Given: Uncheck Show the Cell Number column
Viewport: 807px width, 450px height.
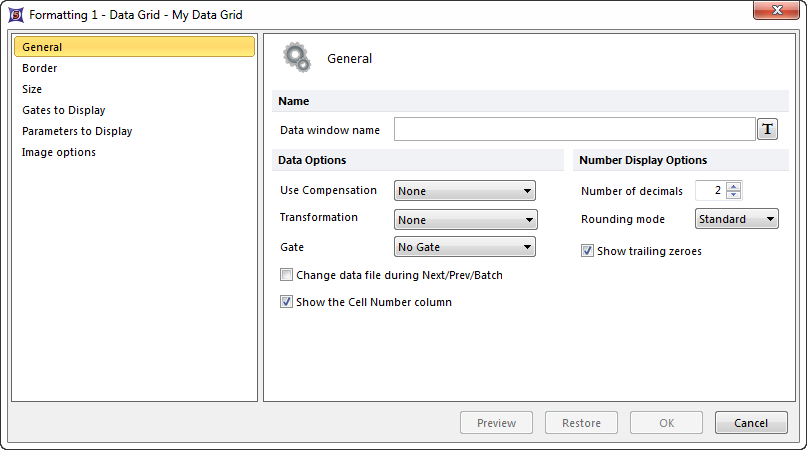Looking at the screenshot, I should point(287,302).
